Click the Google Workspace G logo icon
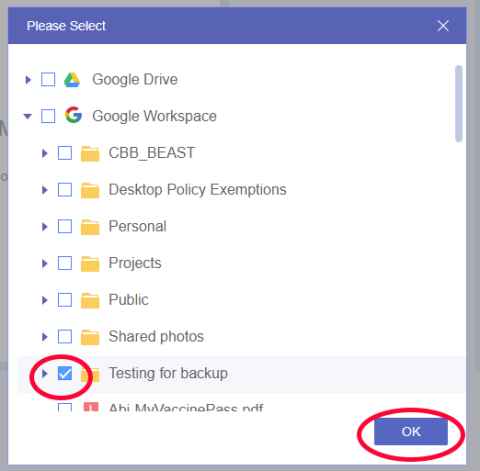480x471 pixels. click(x=73, y=115)
